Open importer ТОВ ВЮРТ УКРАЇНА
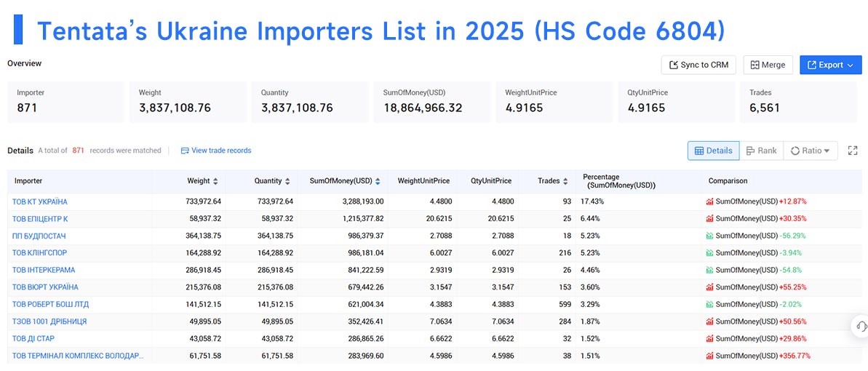 (x=45, y=287)
